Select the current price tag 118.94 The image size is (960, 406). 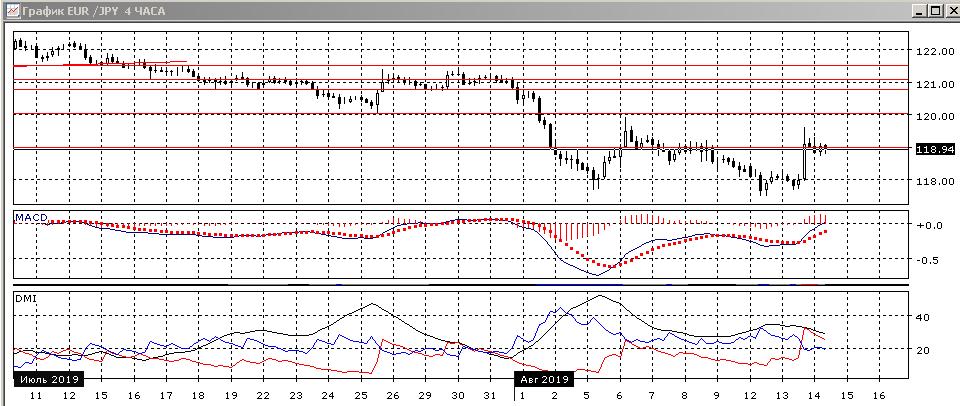pyautogui.click(x=934, y=149)
